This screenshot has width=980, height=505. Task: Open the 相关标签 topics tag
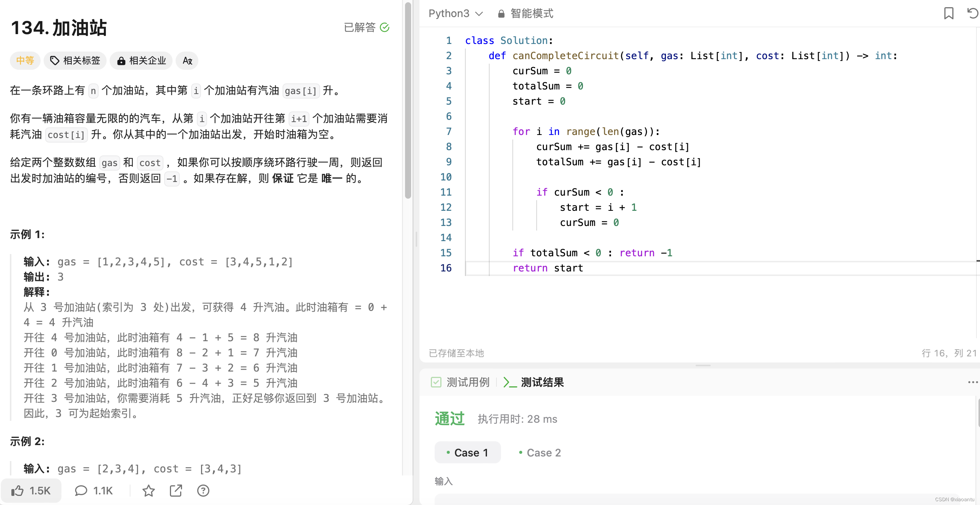tap(75, 60)
